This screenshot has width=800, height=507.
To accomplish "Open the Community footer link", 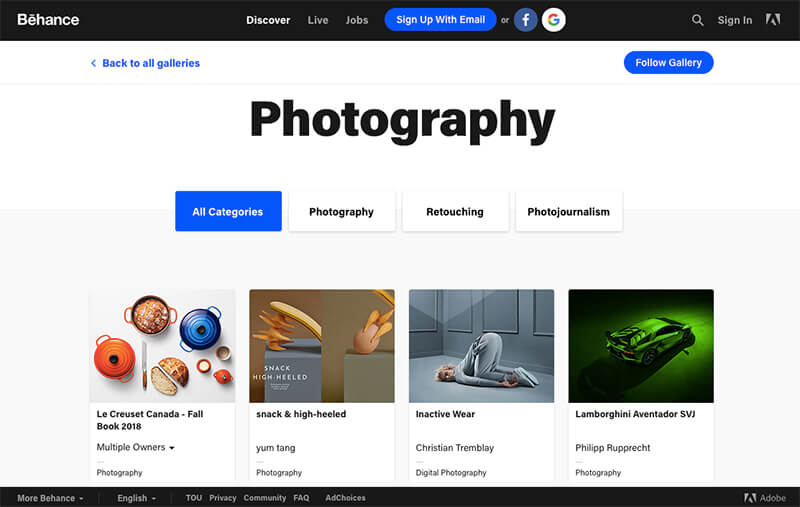I will click(x=265, y=498).
